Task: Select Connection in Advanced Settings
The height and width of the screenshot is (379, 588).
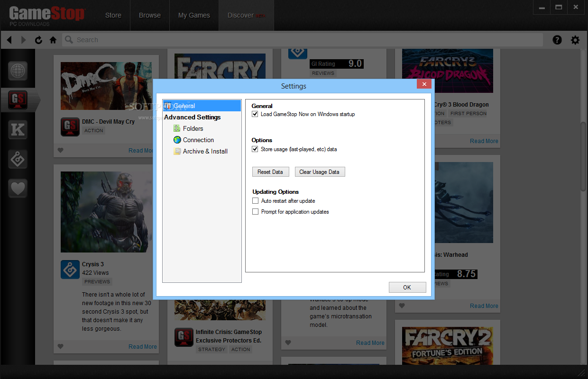Action: point(198,140)
